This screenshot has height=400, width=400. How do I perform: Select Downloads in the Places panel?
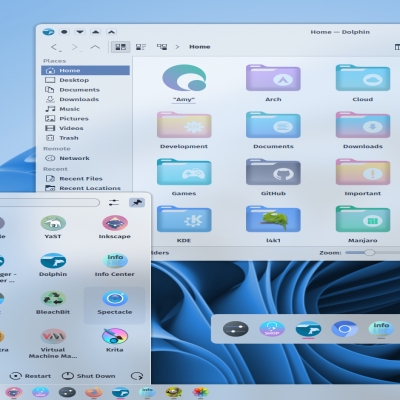point(85,99)
